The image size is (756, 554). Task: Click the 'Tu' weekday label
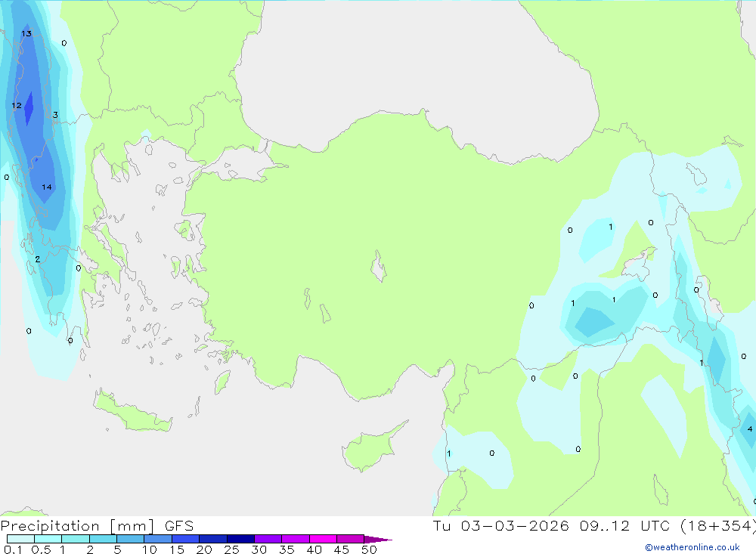(x=442, y=525)
